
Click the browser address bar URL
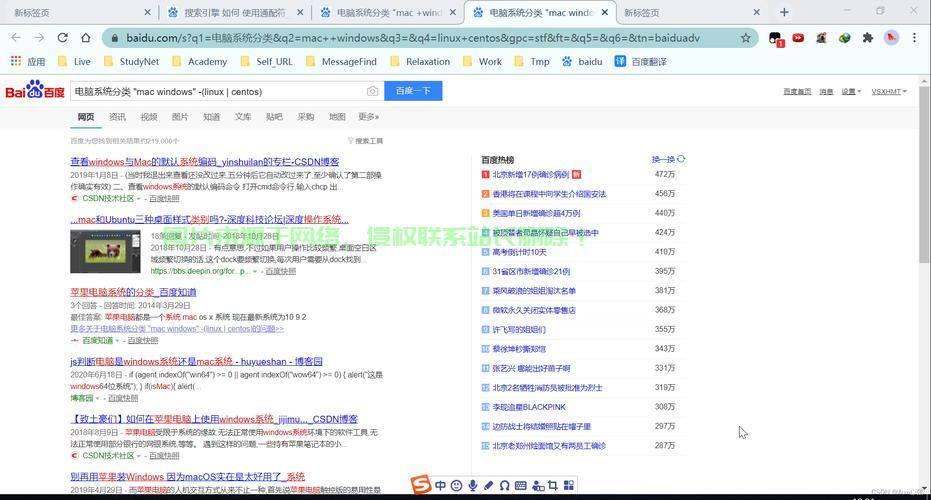pyautogui.click(x=413, y=38)
